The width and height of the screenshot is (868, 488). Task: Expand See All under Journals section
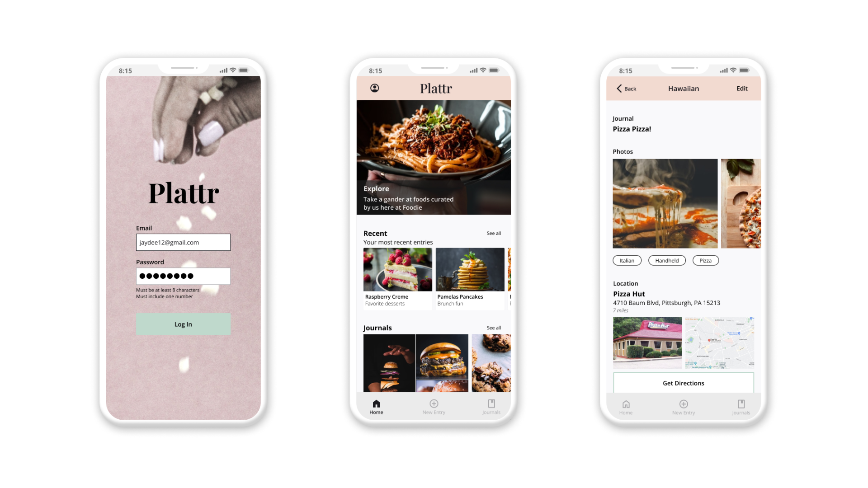494,328
